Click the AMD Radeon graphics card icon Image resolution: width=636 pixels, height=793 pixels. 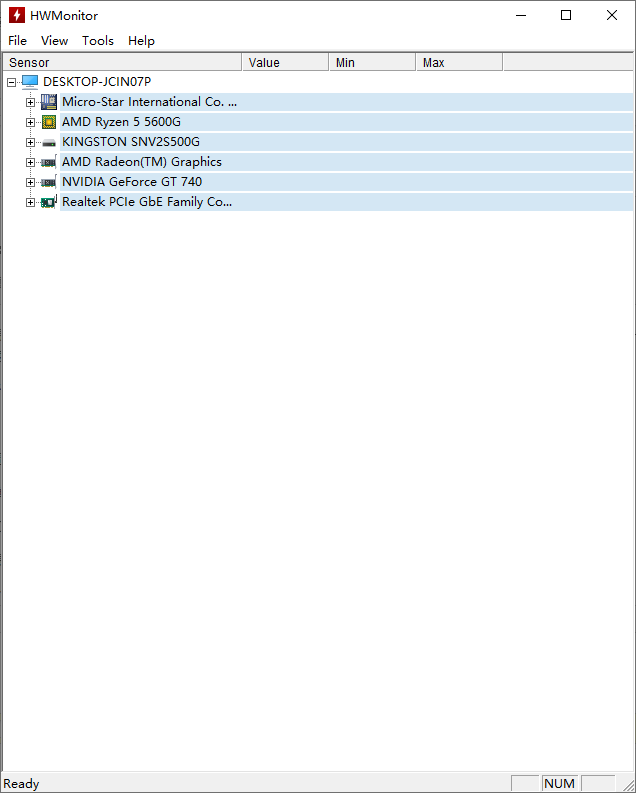[x=49, y=162]
